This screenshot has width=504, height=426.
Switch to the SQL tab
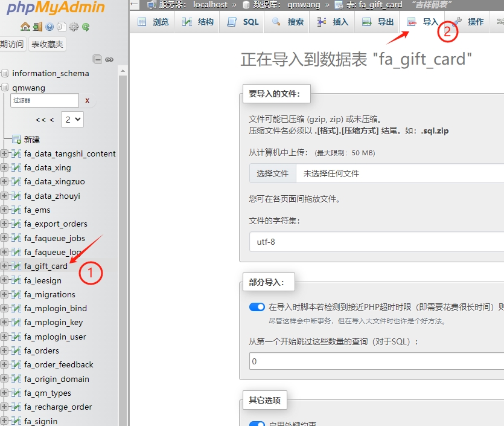coord(243,22)
